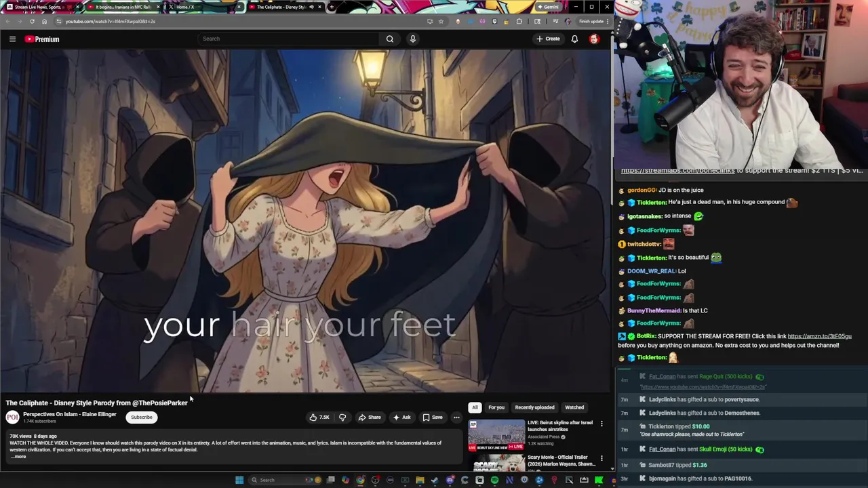The height and width of the screenshot is (488, 868).
Task: Open LIVE: Beirut skyline video thumbnail
Action: click(496, 435)
